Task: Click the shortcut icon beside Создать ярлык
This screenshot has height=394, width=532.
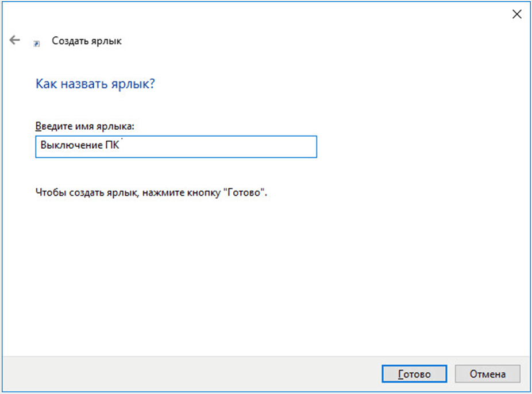Action: coord(37,43)
